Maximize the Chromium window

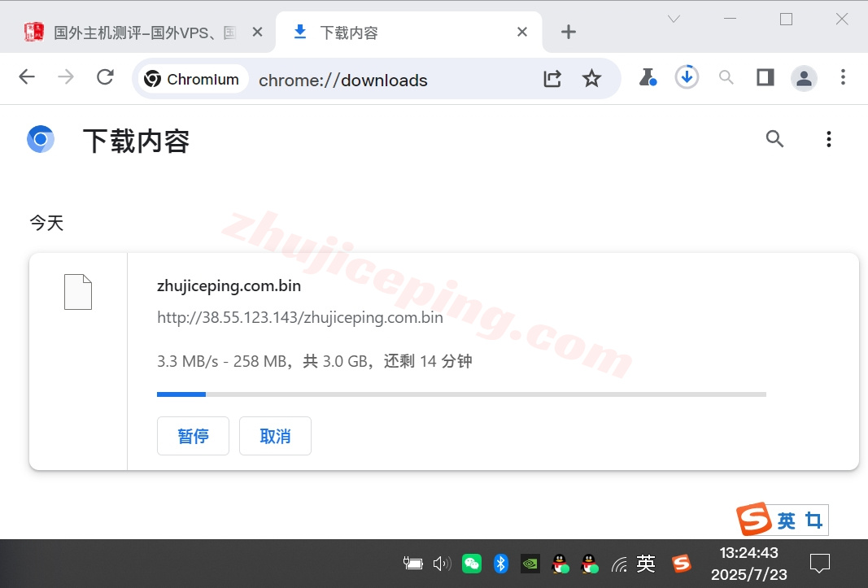[x=786, y=19]
